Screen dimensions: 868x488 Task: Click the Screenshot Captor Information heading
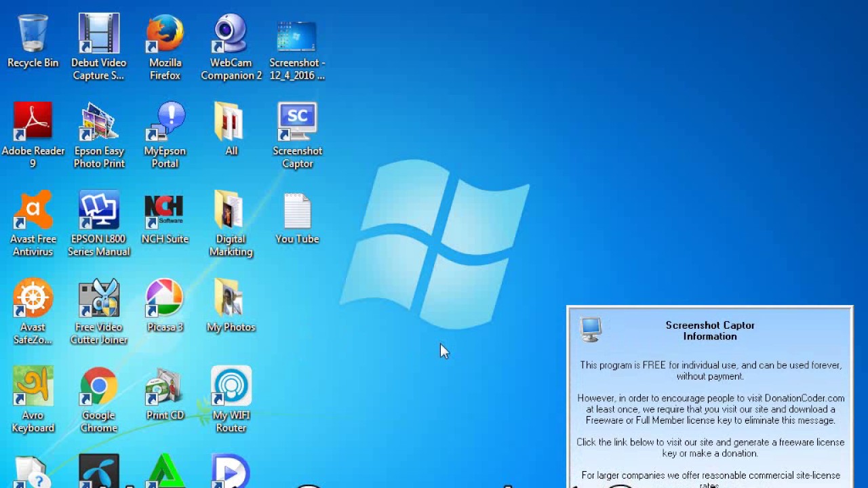(x=710, y=331)
